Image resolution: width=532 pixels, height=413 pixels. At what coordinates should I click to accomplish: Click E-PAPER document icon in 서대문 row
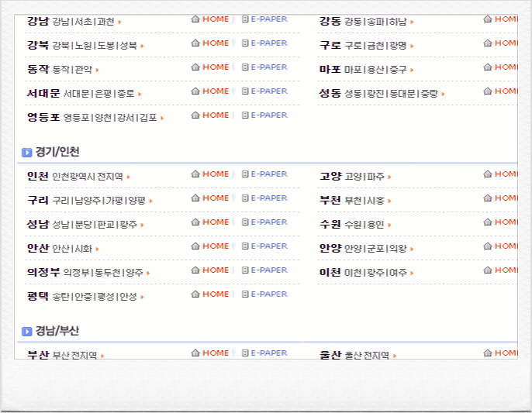(x=245, y=91)
